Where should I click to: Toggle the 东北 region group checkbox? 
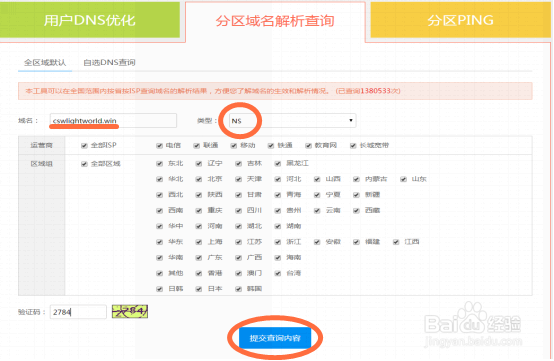point(159,164)
